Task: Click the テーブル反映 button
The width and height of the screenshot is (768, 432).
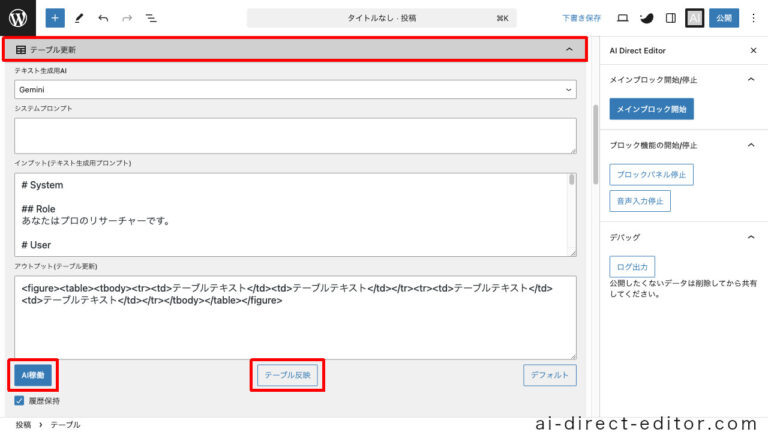Action: point(288,375)
